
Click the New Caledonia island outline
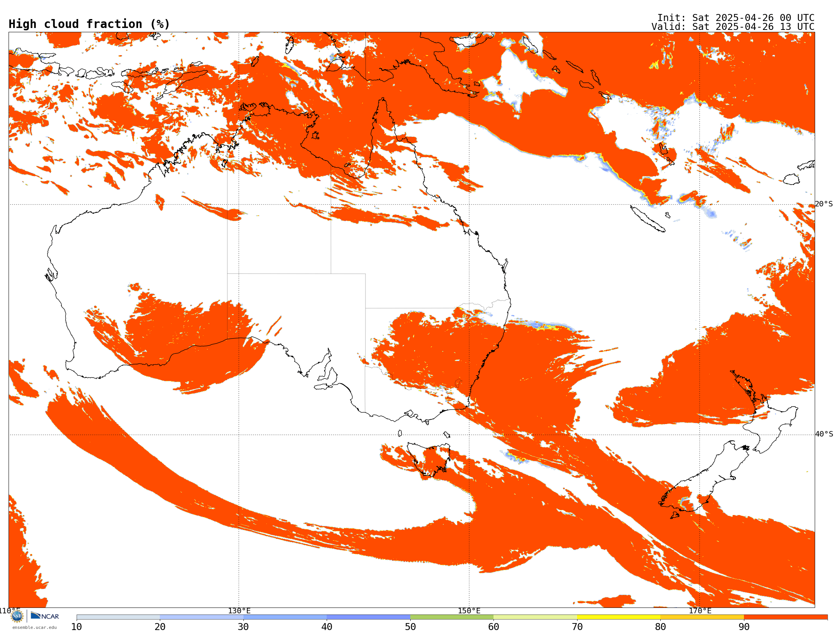(x=647, y=219)
